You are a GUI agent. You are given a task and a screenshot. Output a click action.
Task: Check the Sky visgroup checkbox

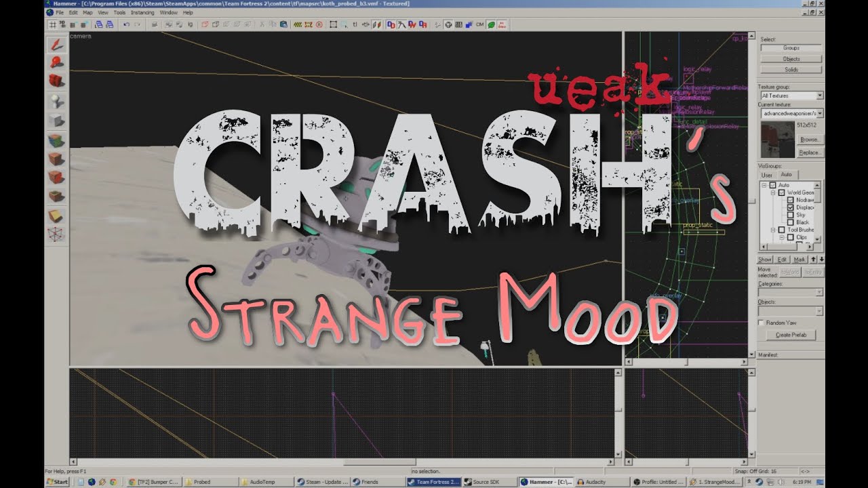[x=791, y=215]
